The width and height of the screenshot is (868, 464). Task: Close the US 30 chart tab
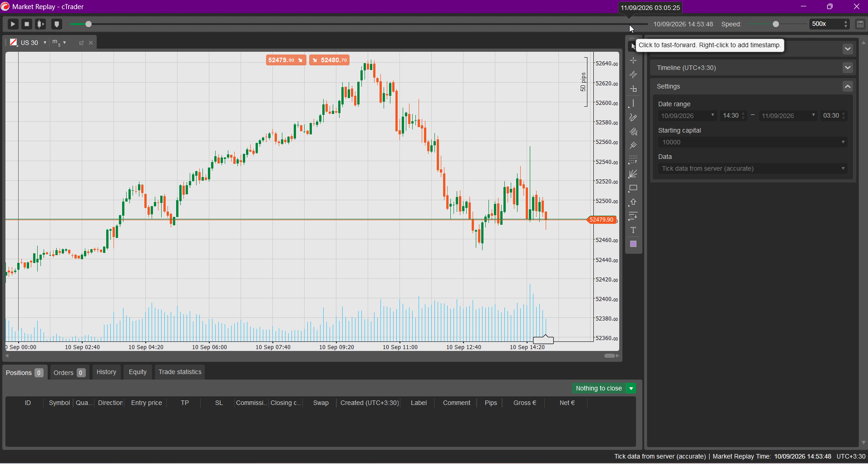[91, 43]
